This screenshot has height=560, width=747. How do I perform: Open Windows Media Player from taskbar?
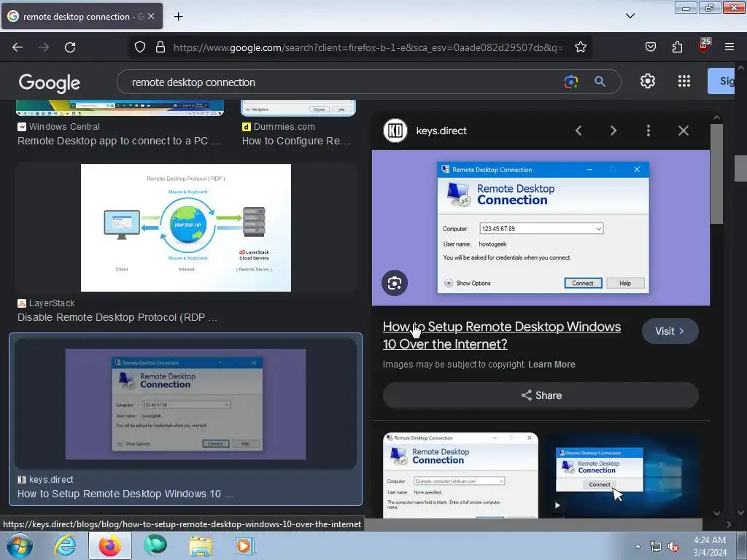[x=245, y=545]
